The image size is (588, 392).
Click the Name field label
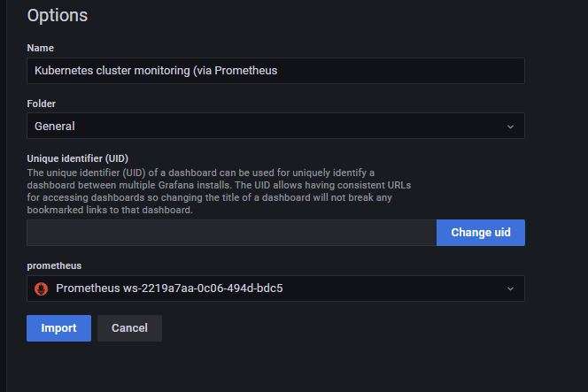(x=41, y=48)
